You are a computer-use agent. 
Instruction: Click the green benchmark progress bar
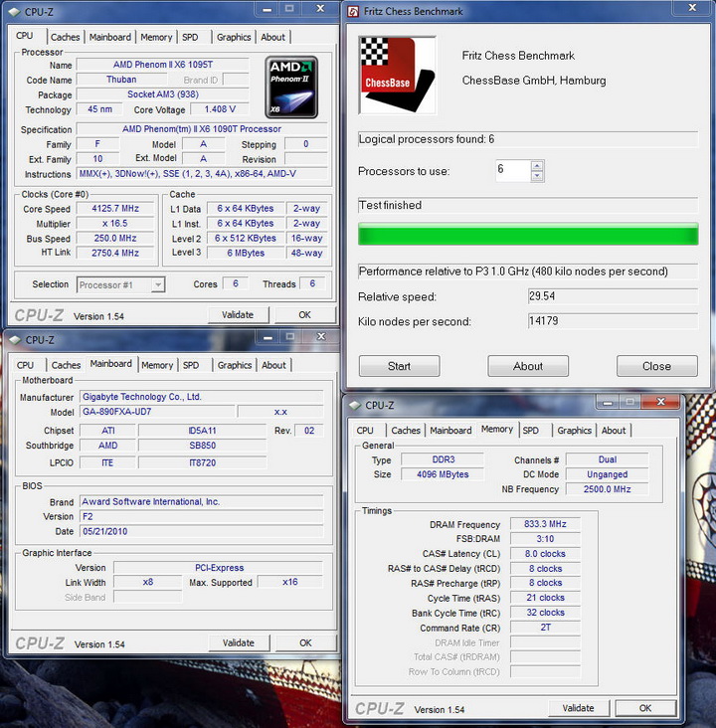click(528, 234)
